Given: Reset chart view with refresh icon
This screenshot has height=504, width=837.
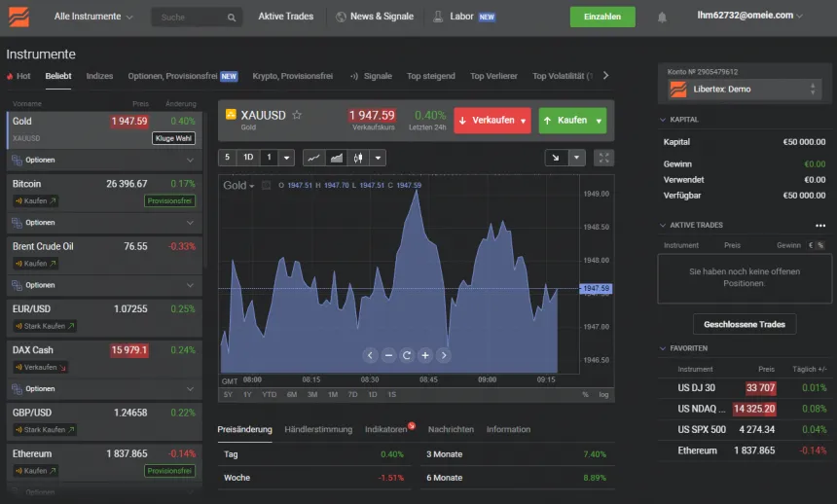Looking at the screenshot, I should [x=407, y=355].
